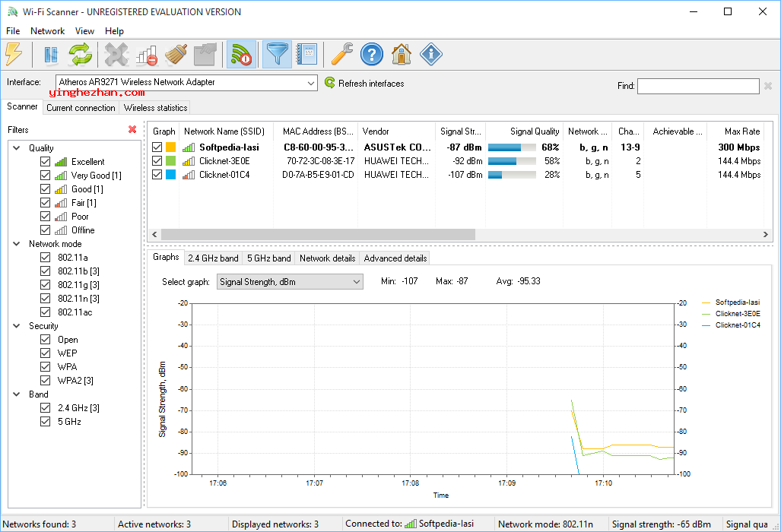This screenshot has height=532, width=781.
Task: Click signal bars icon of Clicknet-01C4 row
Action: 189,175
